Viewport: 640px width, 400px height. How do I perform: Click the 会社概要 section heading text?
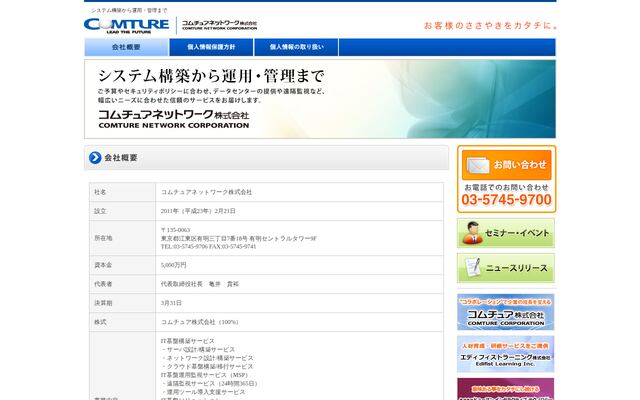coord(121,158)
